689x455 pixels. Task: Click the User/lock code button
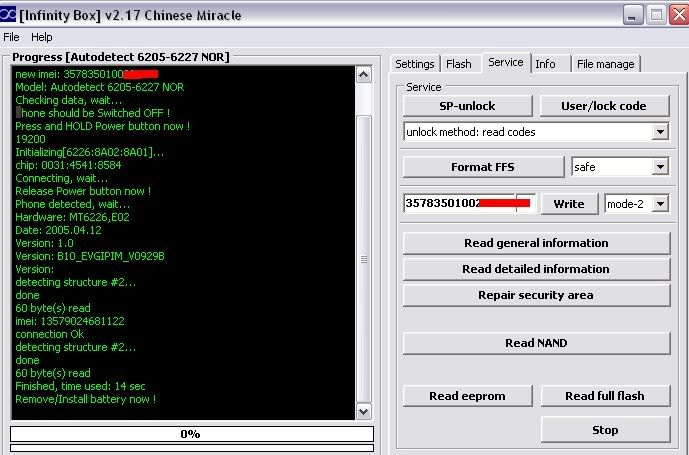(604, 106)
